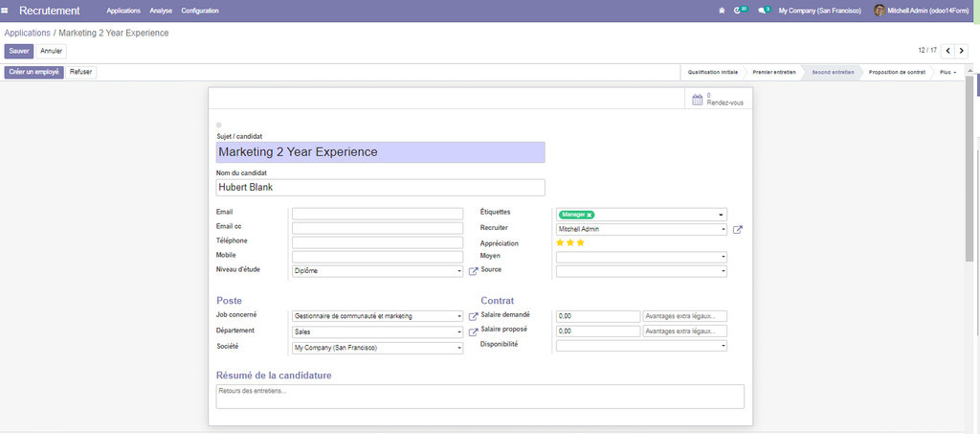Remove the Manager tag

(590, 215)
